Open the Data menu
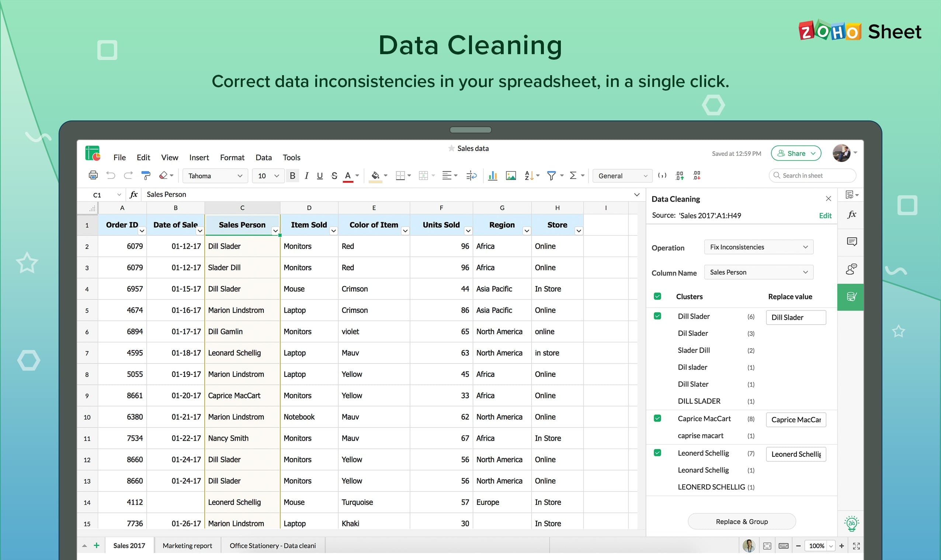 click(x=263, y=157)
